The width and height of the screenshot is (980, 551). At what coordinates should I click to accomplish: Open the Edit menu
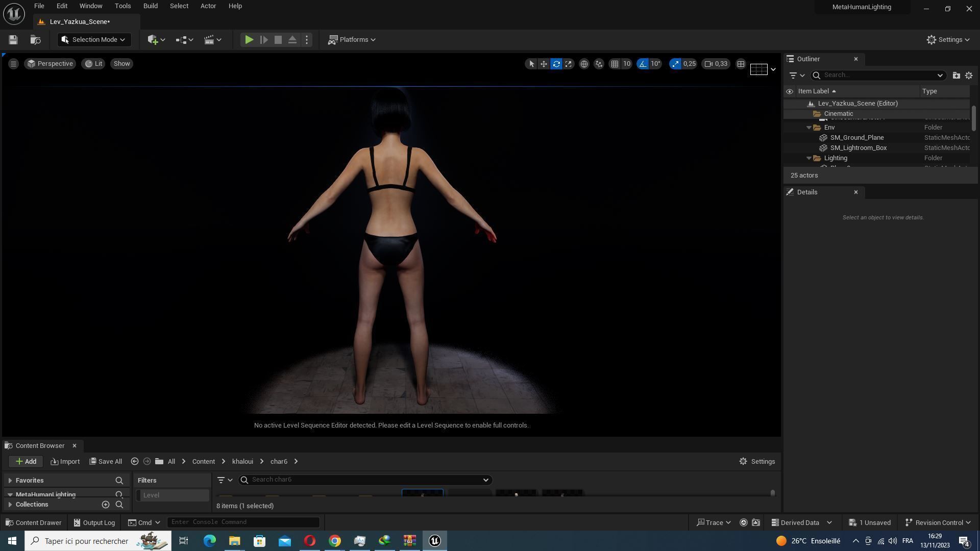(x=62, y=6)
